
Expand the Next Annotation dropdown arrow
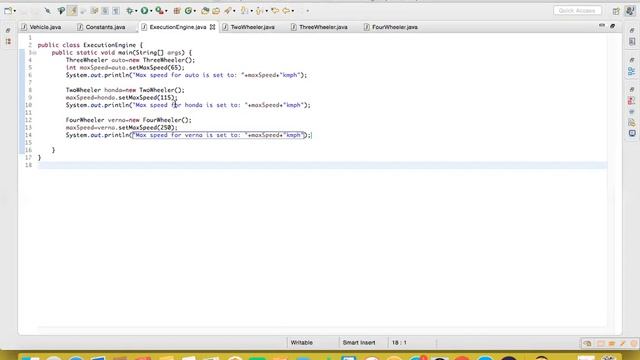[251, 11]
